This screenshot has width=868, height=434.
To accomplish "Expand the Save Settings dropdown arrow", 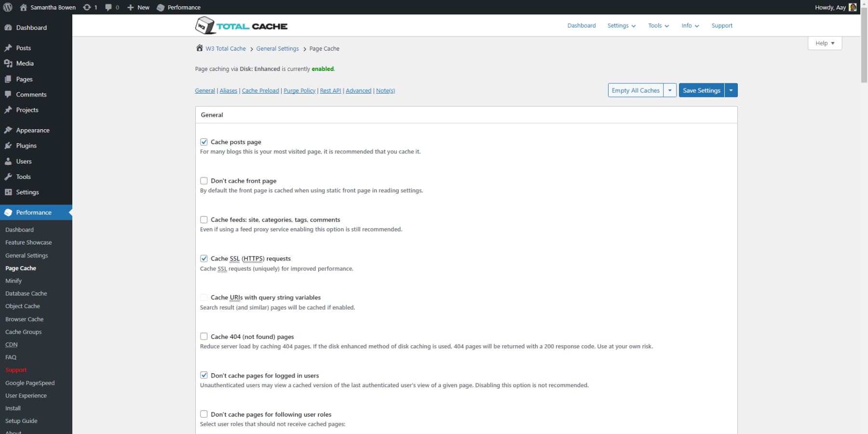I will tap(731, 90).
